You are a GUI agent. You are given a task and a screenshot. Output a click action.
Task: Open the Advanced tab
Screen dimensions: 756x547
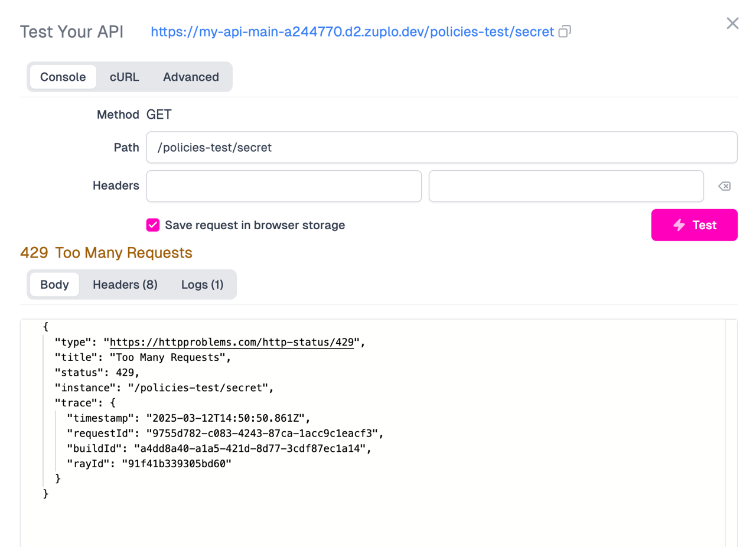point(191,77)
